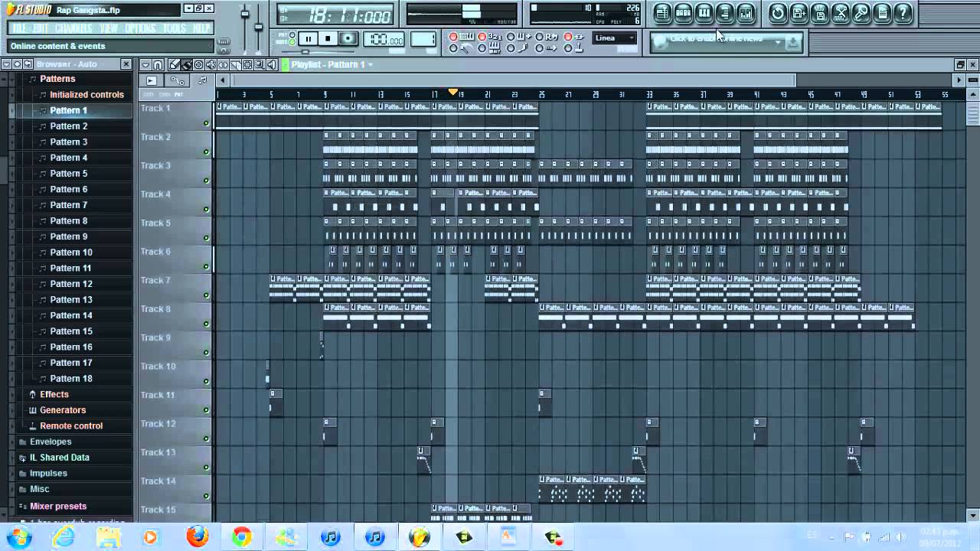Viewport: 980px width, 551px height.
Task: Open the Browser options arrow menu
Action: coord(6,64)
